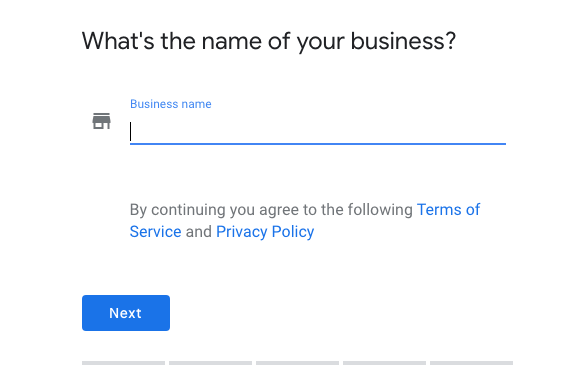Image resolution: width=586 pixels, height=385 pixels.
Task: Click the blue underline of the name field
Action: coord(318,144)
